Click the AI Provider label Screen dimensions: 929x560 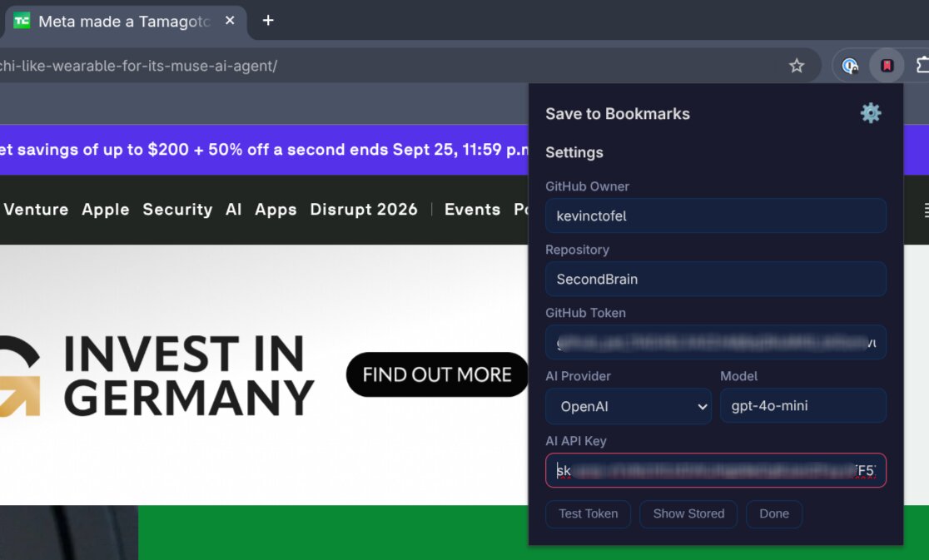[x=578, y=376]
